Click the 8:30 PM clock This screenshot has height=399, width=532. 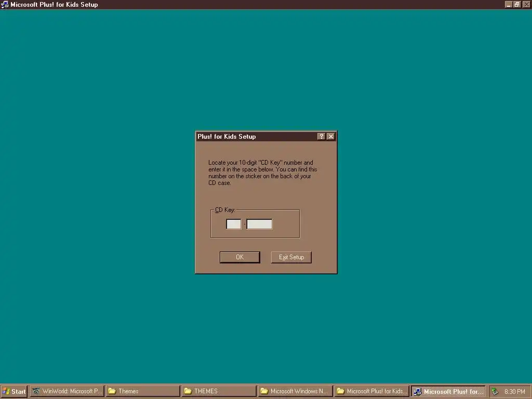click(515, 392)
